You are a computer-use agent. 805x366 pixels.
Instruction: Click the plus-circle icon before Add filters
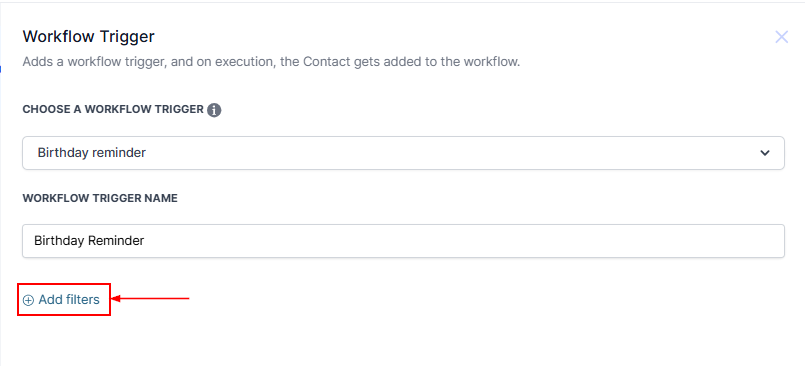coord(28,300)
